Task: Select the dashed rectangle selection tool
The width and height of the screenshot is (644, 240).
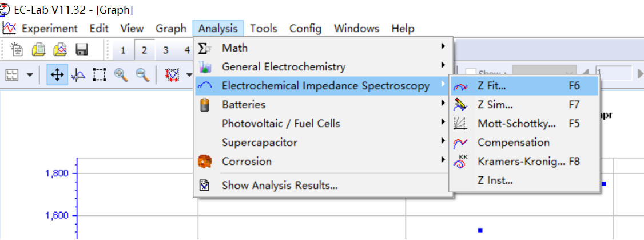Action: point(100,75)
